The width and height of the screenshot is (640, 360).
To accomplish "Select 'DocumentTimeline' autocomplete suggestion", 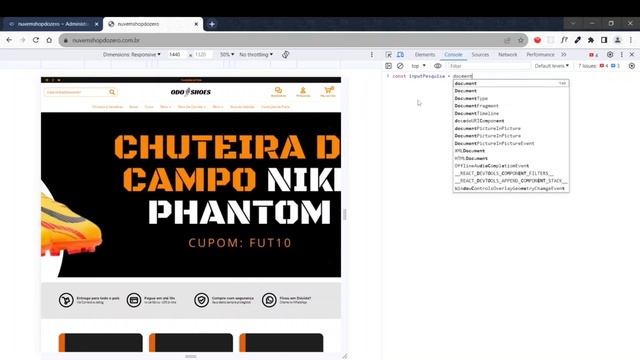I will [511, 113].
